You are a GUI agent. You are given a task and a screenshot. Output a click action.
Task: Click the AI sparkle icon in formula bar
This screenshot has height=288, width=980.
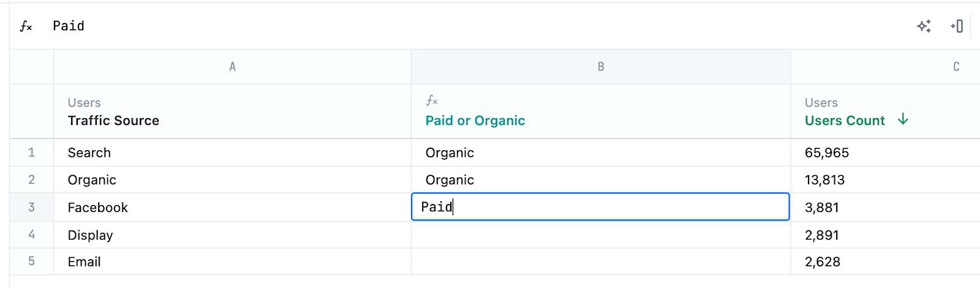click(x=924, y=26)
